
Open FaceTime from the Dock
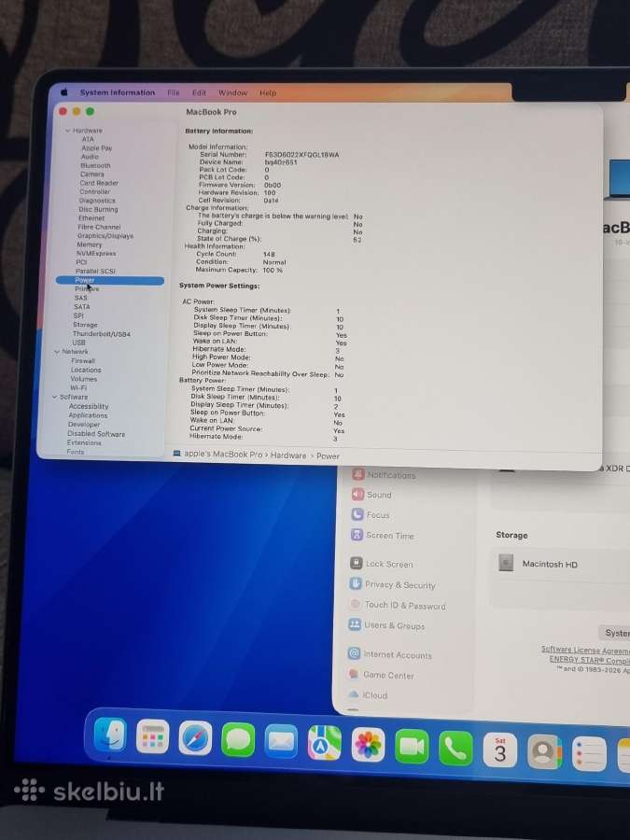412,747
